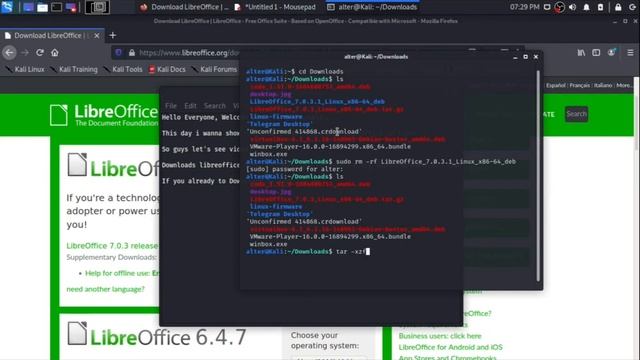This screenshot has height=360, width=640.
Task: Open Mousepad Edit menu
Action: click(x=190, y=106)
